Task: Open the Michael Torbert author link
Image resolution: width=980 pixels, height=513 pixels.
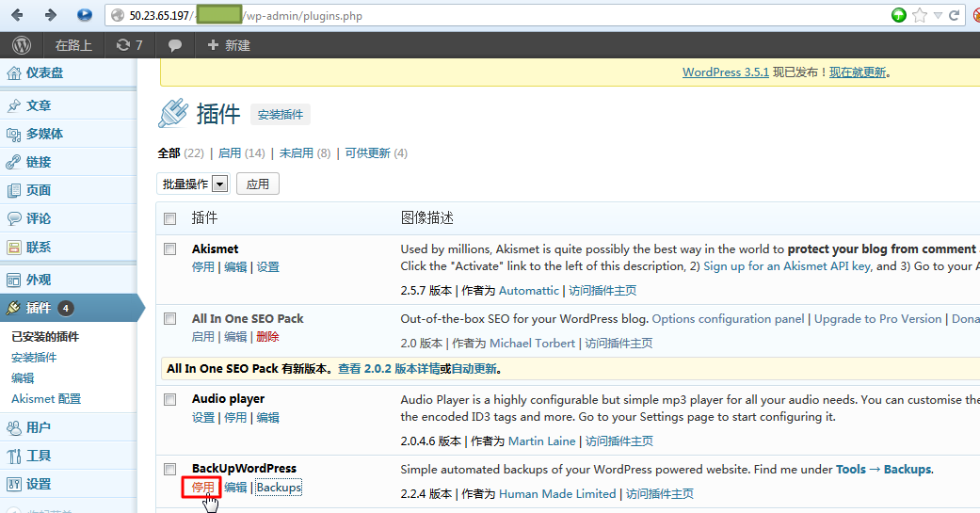Action: click(x=532, y=343)
